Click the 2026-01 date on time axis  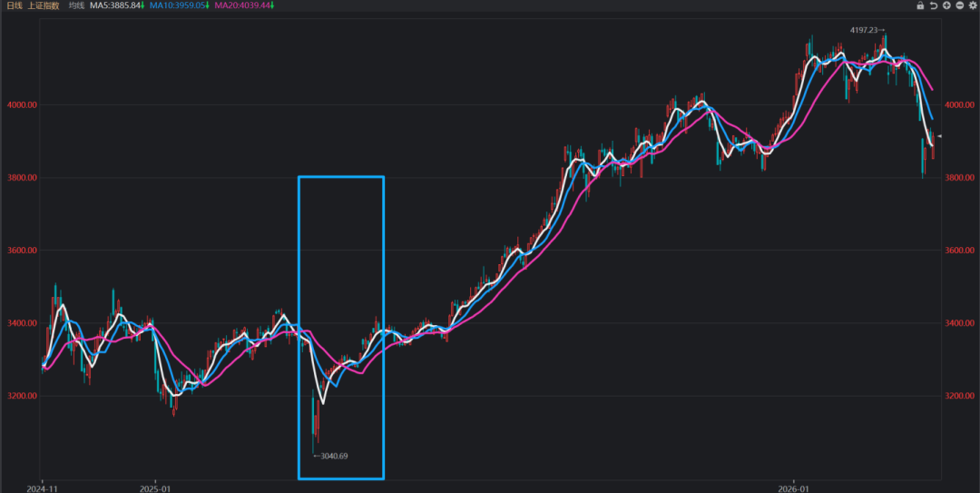pyautogui.click(x=793, y=486)
